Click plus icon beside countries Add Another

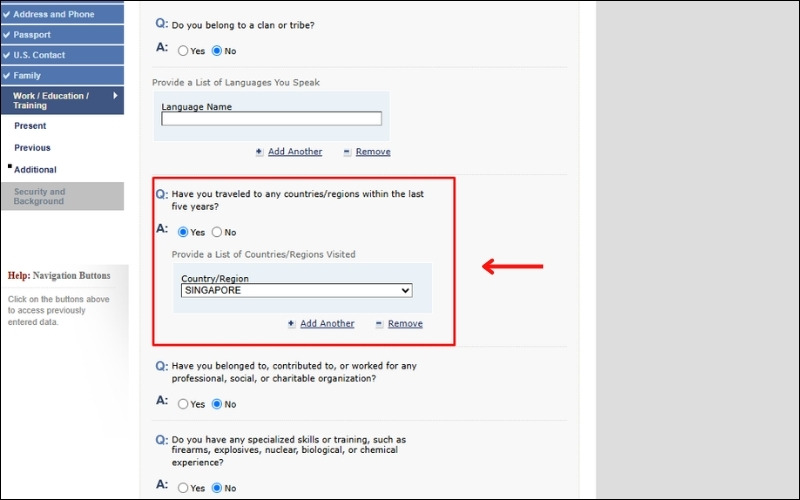point(291,324)
